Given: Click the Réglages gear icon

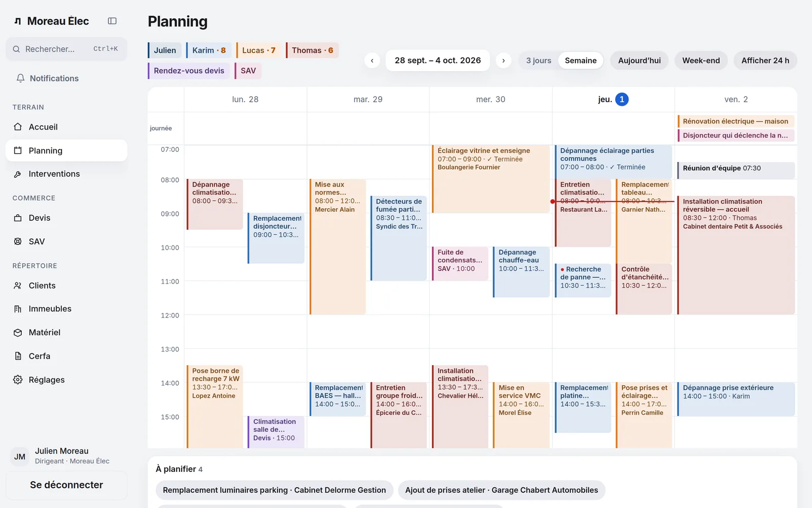Looking at the screenshot, I should click(x=18, y=380).
